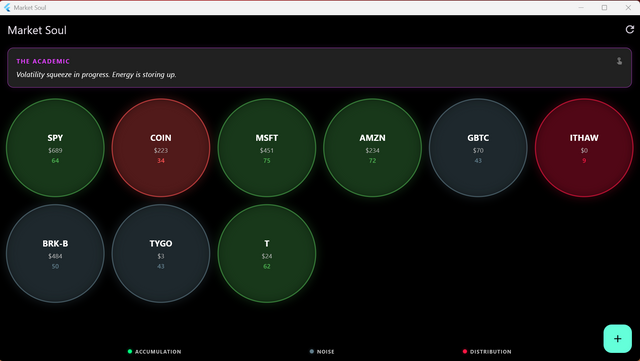Select the T ticker bubble
The width and height of the screenshot is (640, 361).
click(267, 254)
